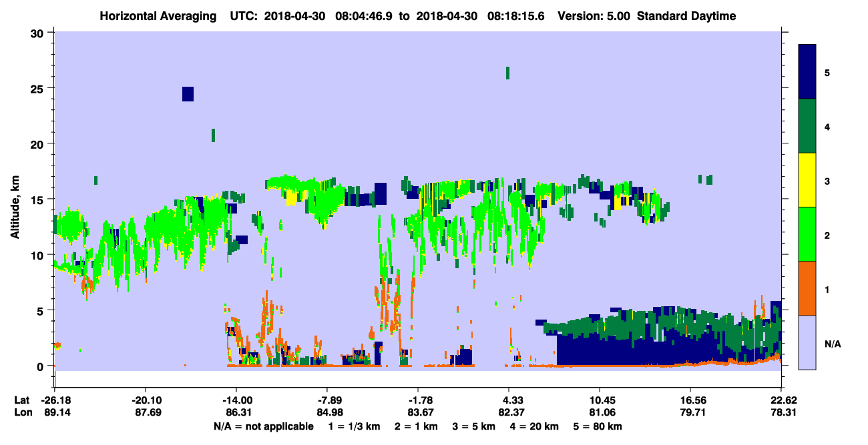Click the lavender N/A colorbar segment
The width and height of the screenshot is (868, 445).
(x=807, y=342)
